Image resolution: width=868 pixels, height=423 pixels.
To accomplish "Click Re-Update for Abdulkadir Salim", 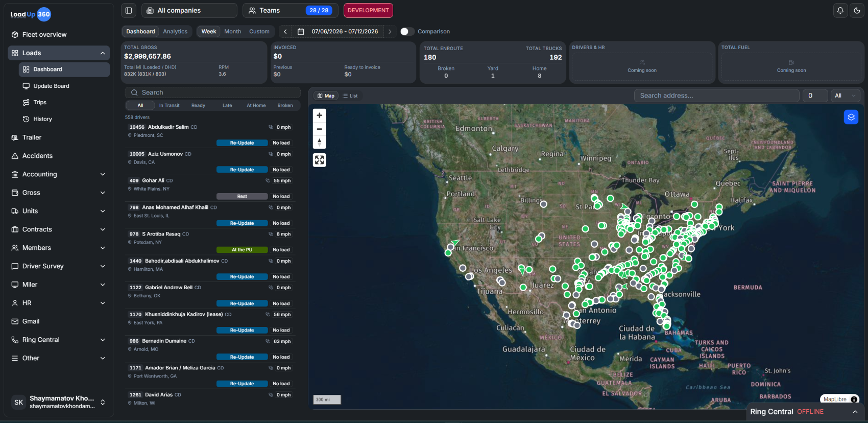I will tap(242, 143).
